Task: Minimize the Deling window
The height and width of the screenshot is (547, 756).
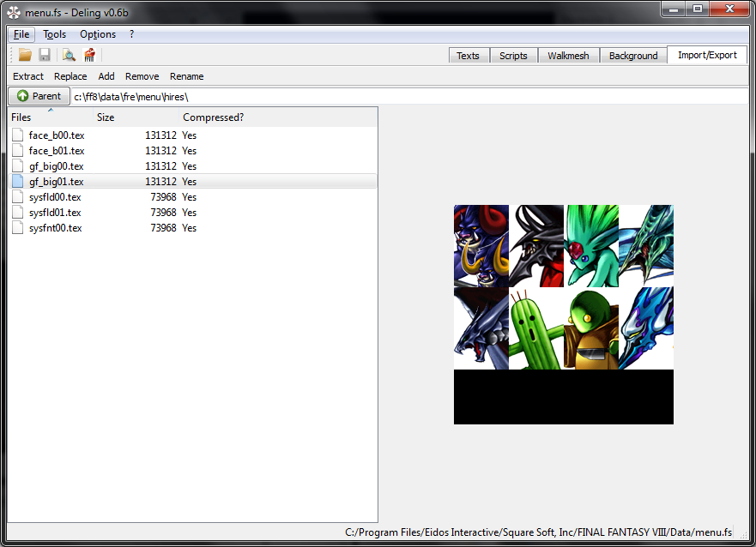Action: pyautogui.click(x=673, y=9)
